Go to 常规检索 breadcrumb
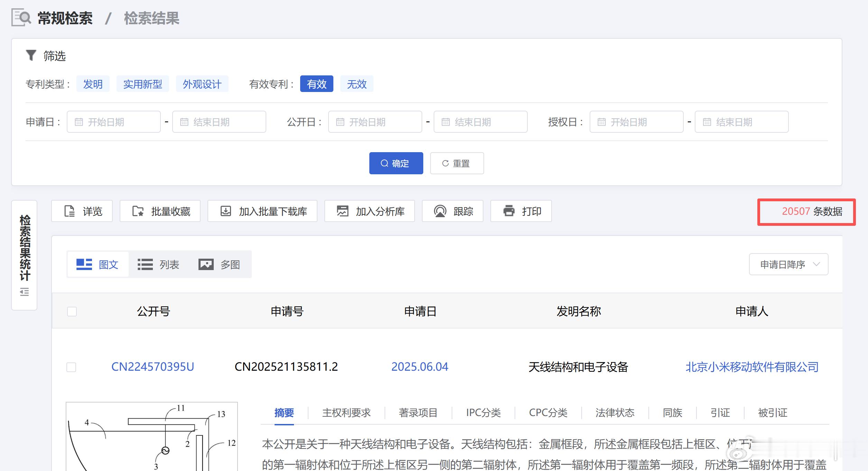The image size is (868, 471). 65,18
